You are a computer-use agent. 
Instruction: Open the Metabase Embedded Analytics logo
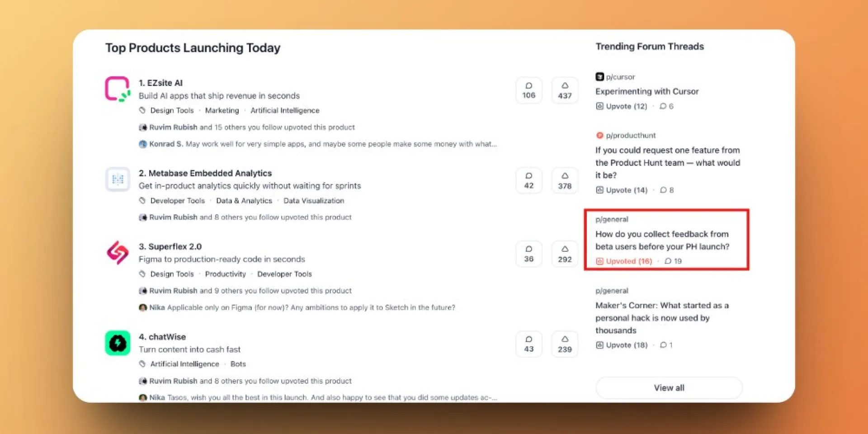pos(118,179)
